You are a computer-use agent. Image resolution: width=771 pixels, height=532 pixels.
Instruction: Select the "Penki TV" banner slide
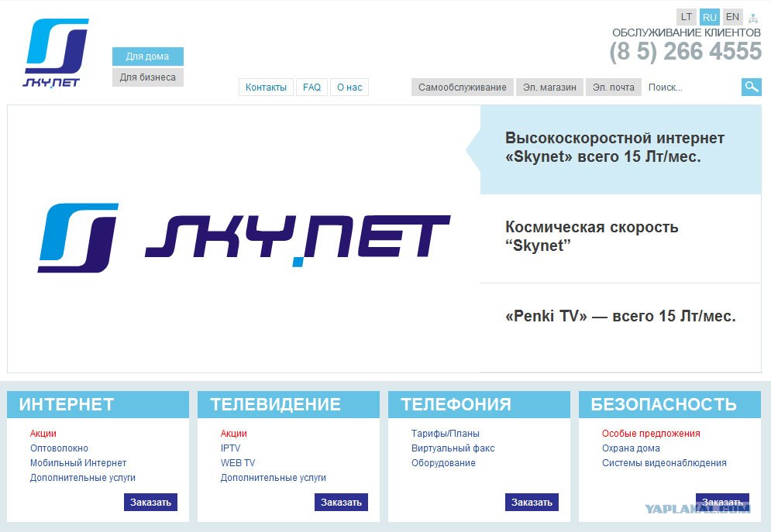pyautogui.click(x=621, y=328)
